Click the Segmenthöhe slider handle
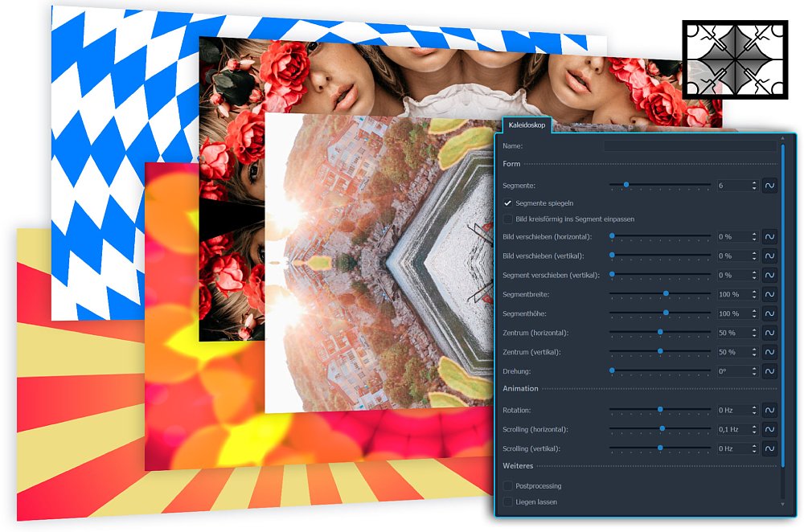Image resolution: width=804 pixels, height=532 pixels. click(666, 313)
